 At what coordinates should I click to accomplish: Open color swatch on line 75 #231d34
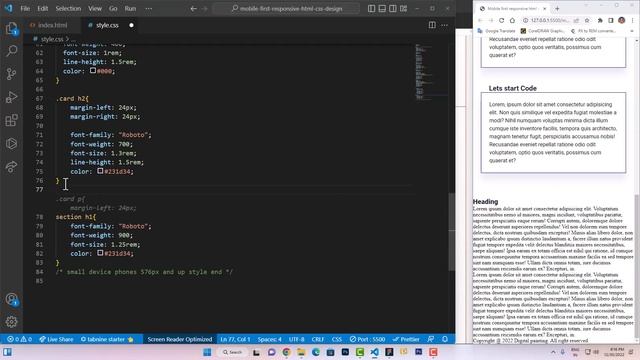(100, 171)
